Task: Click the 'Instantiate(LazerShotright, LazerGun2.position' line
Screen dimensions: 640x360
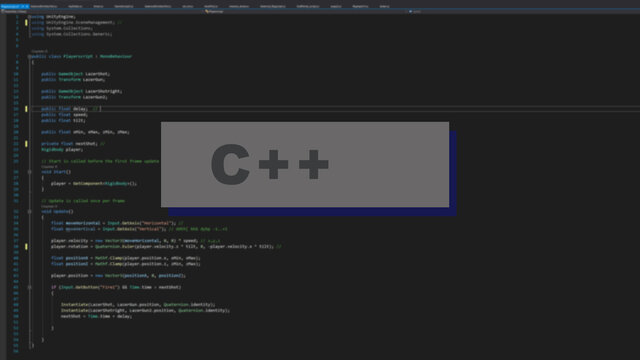Action: point(145,310)
